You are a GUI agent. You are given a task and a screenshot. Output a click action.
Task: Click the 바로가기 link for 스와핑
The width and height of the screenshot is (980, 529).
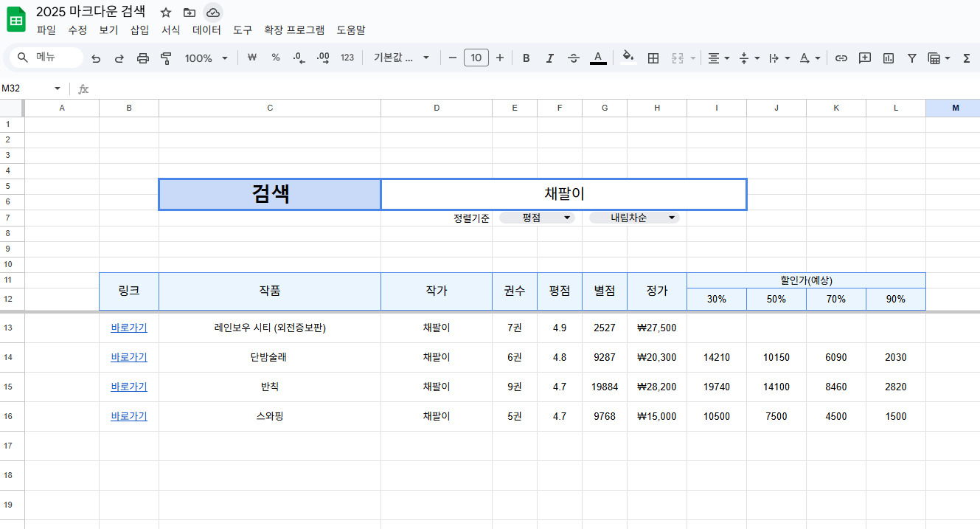pyautogui.click(x=129, y=416)
